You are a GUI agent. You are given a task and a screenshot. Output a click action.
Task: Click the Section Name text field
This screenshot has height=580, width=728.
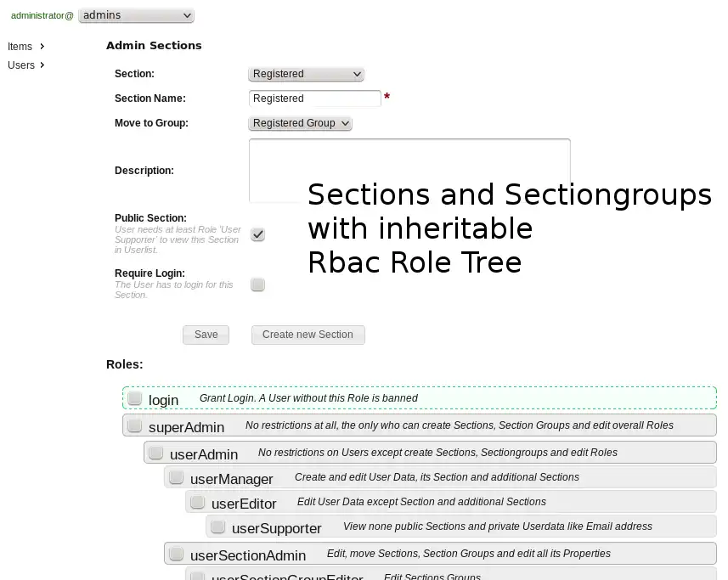point(314,99)
